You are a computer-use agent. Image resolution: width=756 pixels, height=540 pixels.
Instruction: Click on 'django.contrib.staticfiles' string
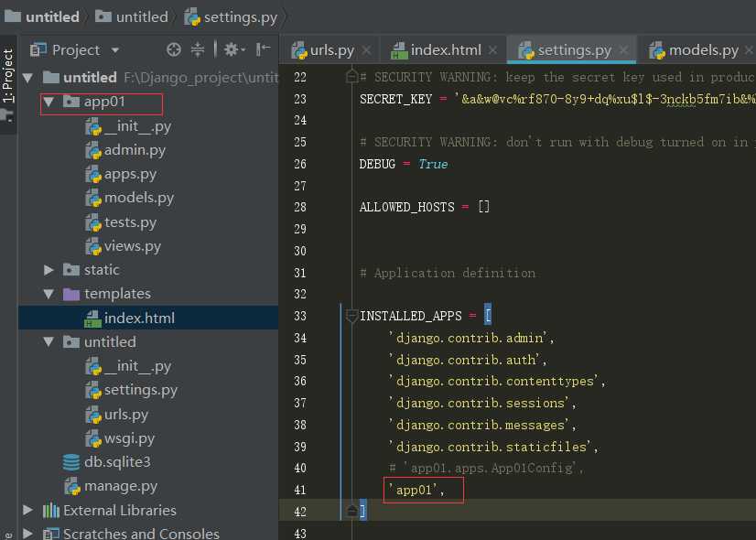pos(490,447)
